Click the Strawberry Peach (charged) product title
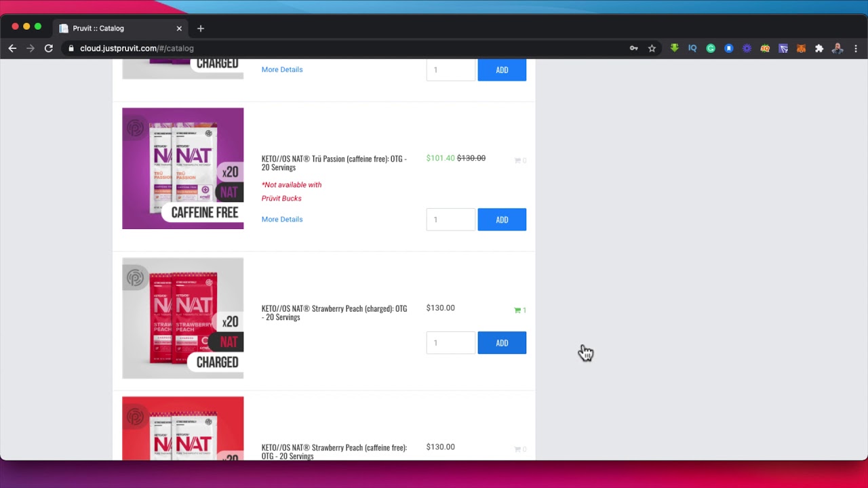This screenshot has width=868, height=488. pos(334,312)
